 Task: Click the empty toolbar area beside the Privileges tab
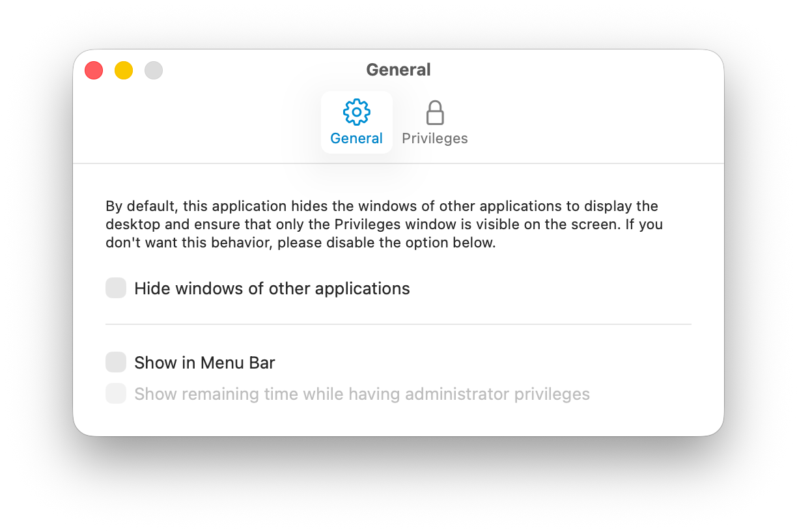coord(586,124)
